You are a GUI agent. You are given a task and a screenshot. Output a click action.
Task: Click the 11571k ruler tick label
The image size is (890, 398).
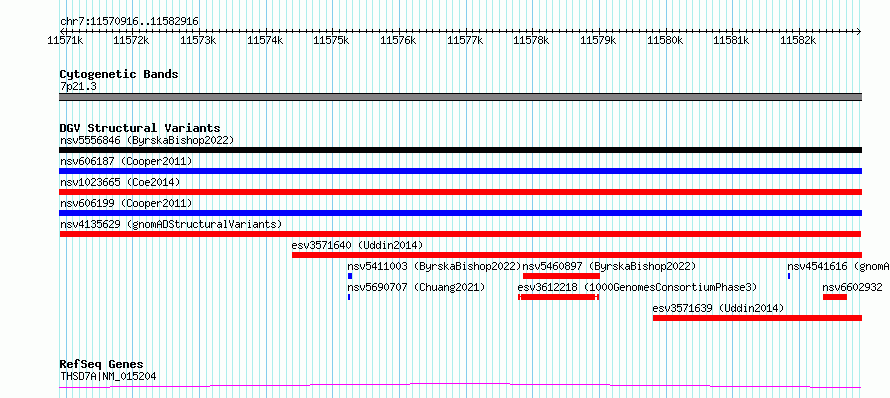65,40
